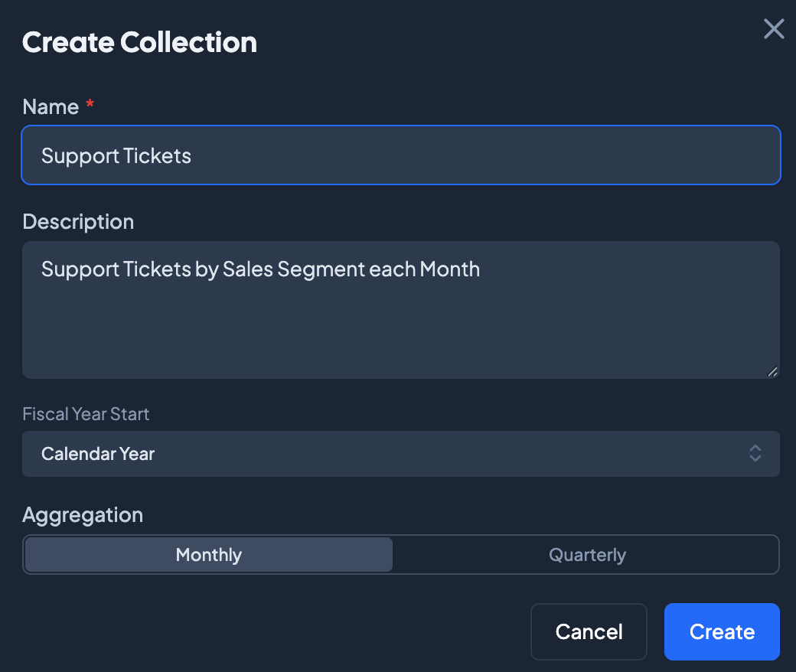
Task: Grab the Description box resize handle
Action: 772,372
